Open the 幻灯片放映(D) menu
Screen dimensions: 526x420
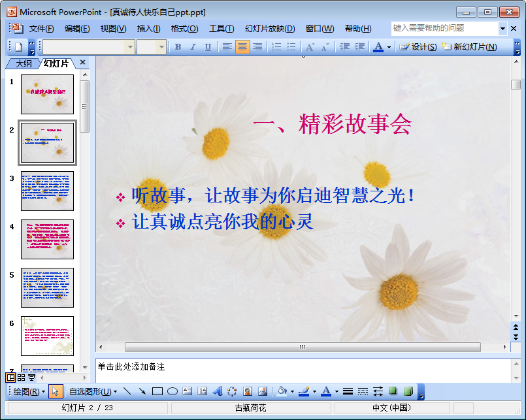point(270,29)
